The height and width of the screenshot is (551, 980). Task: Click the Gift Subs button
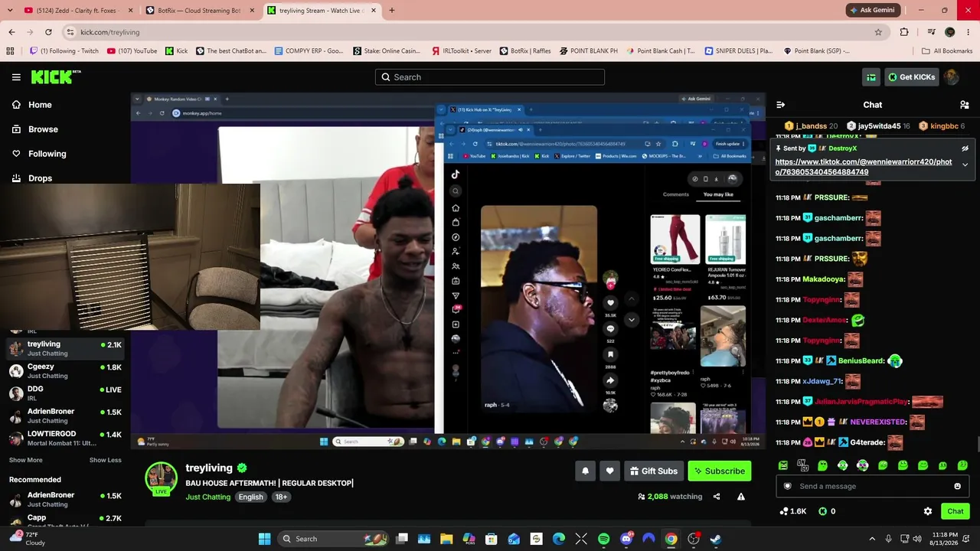(653, 471)
